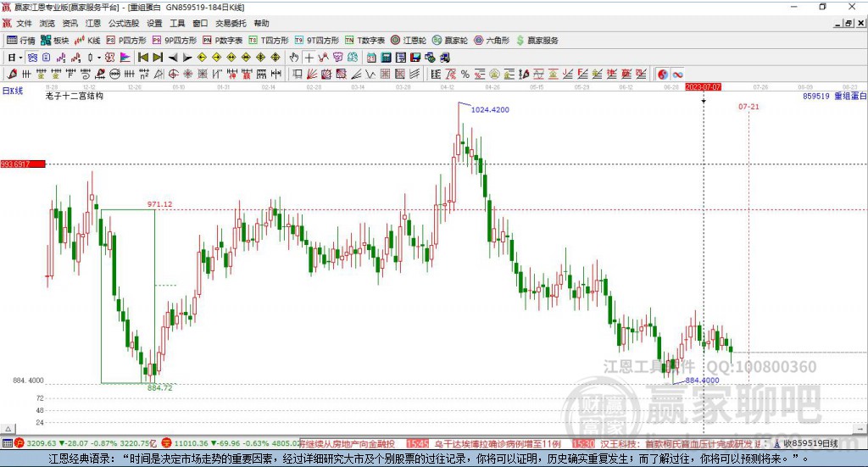Click the yellow diamond right-arrow icon
The image size is (868, 467).
[216, 58]
